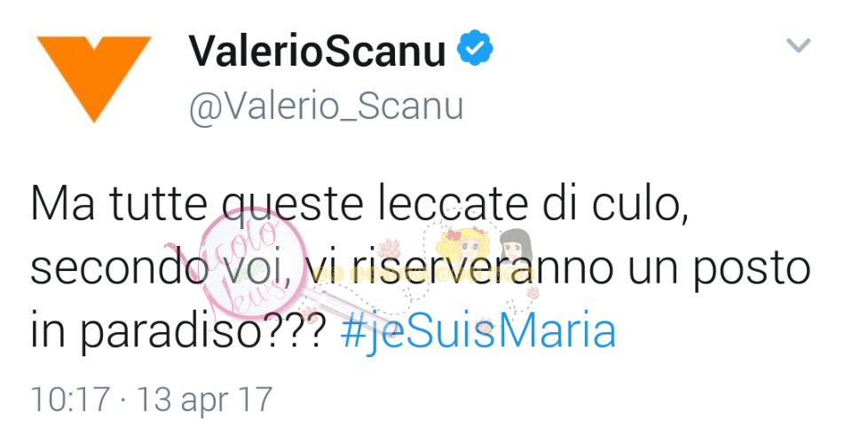Screen dimensions: 868x445
Task: Click the 13 apr 17 date
Action: click(x=204, y=400)
